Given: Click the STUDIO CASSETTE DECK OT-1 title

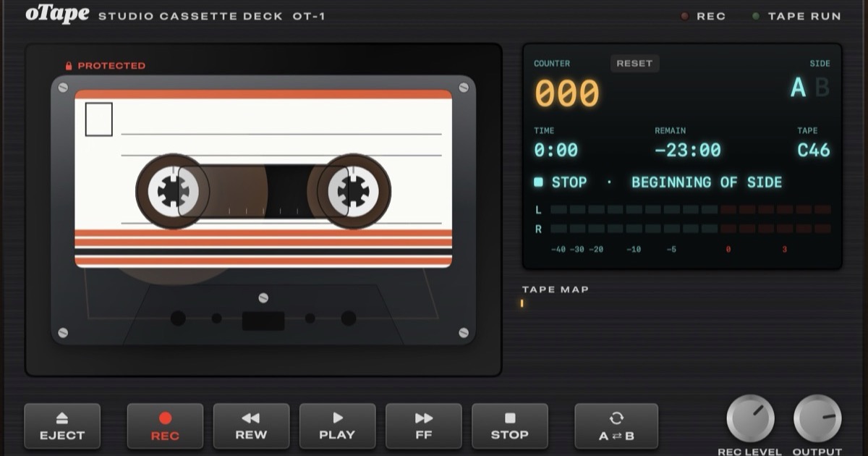Looking at the screenshot, I should coord(212,16).
